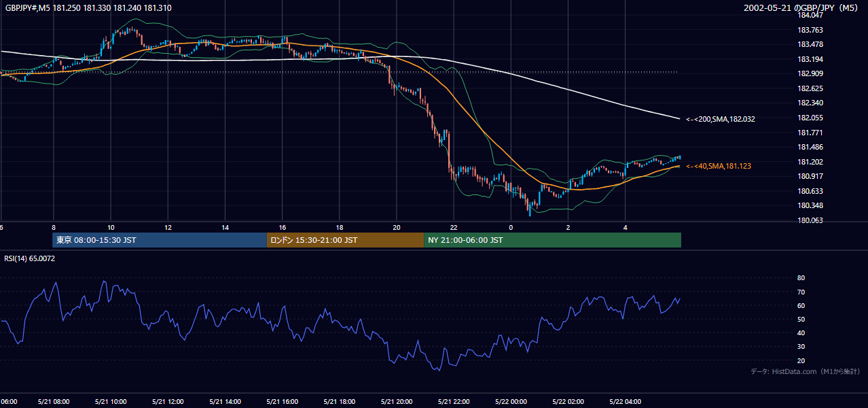Click the RSI scale level 30
The image size is (868, 408).
click(x=801, y=347)
